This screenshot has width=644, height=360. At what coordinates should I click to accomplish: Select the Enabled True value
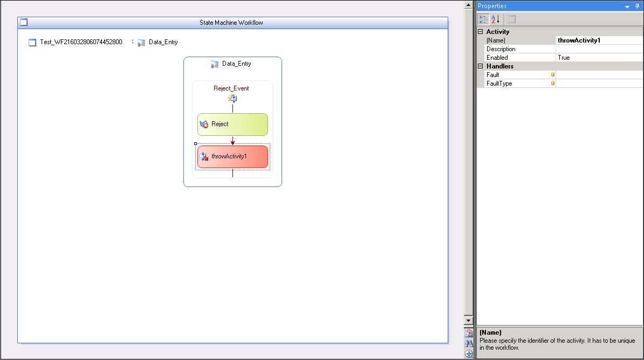(x=599, y=58)
